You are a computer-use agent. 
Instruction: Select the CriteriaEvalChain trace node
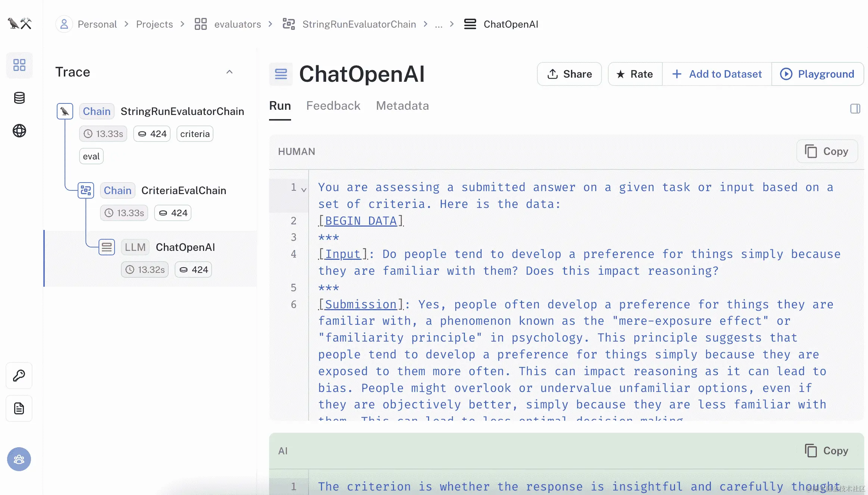[183, 190]
